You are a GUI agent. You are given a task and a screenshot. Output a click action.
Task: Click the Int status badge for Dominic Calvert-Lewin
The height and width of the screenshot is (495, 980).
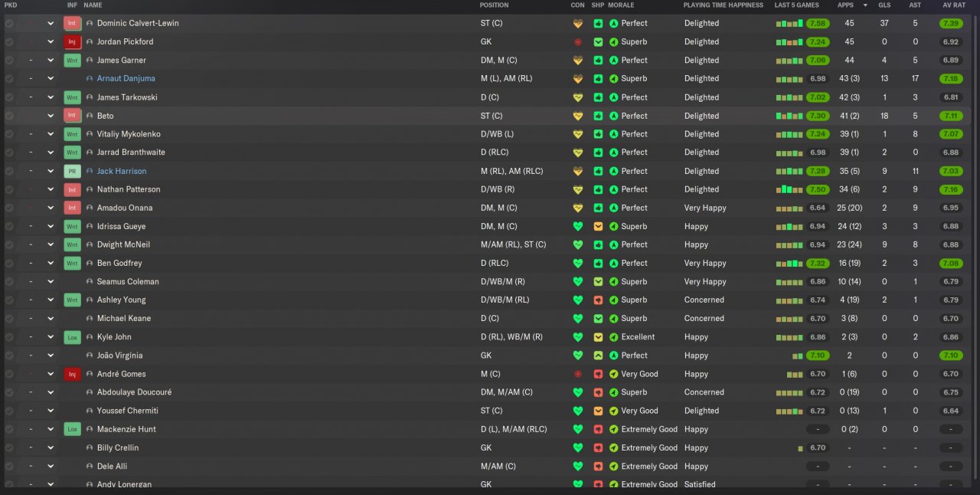(x=72, y=23)
